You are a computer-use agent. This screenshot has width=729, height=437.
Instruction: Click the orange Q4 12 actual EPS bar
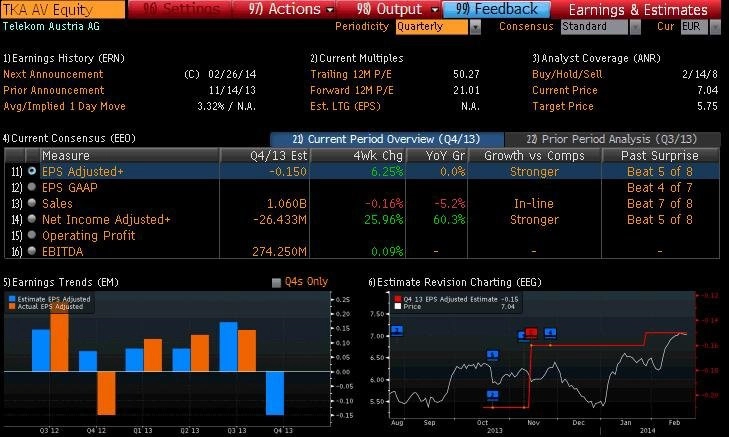tap(106, 393)
